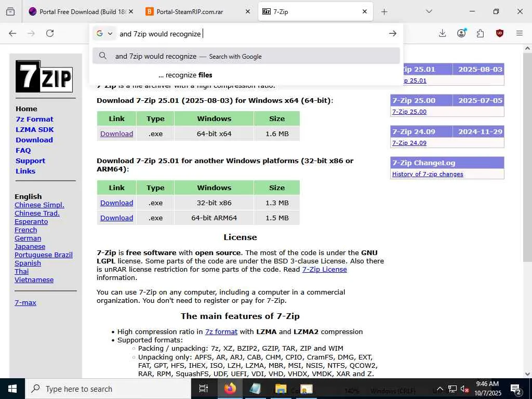This screenshot has height=399, width=532.
Task: Open the Downloads toolbar icon
Action: coord(443,33)
